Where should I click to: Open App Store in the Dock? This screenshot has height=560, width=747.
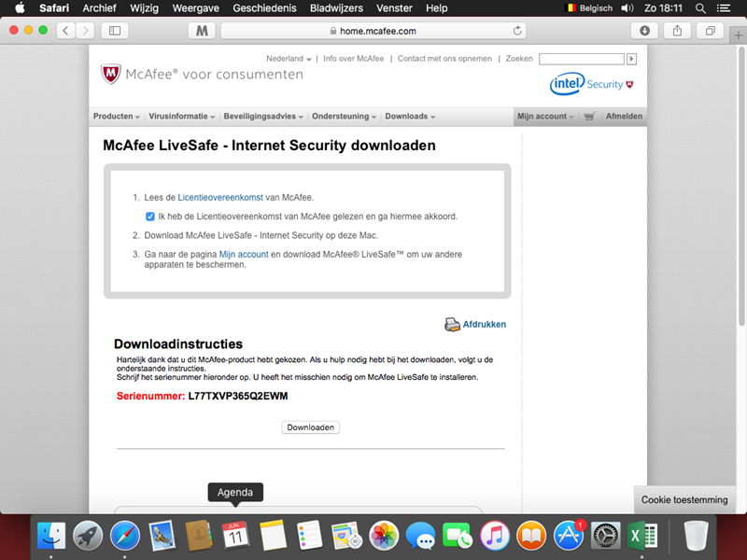pos(568,535)
